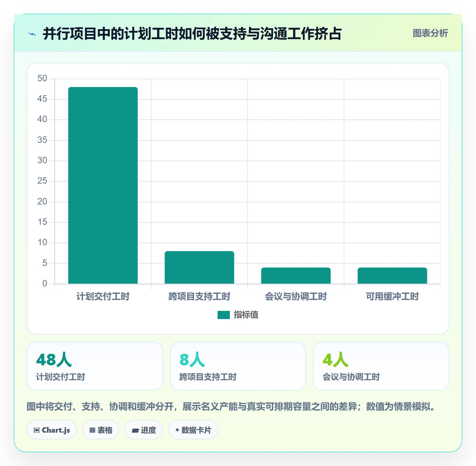
Task: Click the lightning bolt icon beside the title
Action: [32, 34]
